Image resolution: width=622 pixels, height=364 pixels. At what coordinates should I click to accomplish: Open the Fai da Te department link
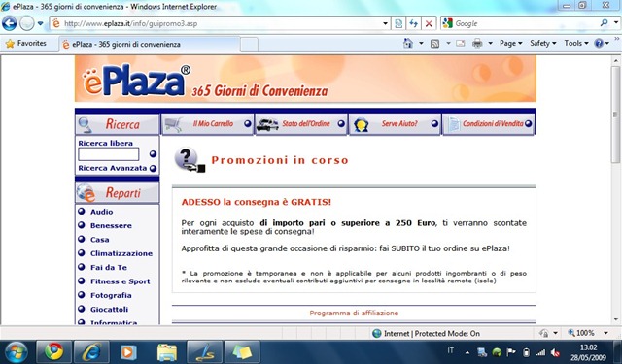coord(109,267)
